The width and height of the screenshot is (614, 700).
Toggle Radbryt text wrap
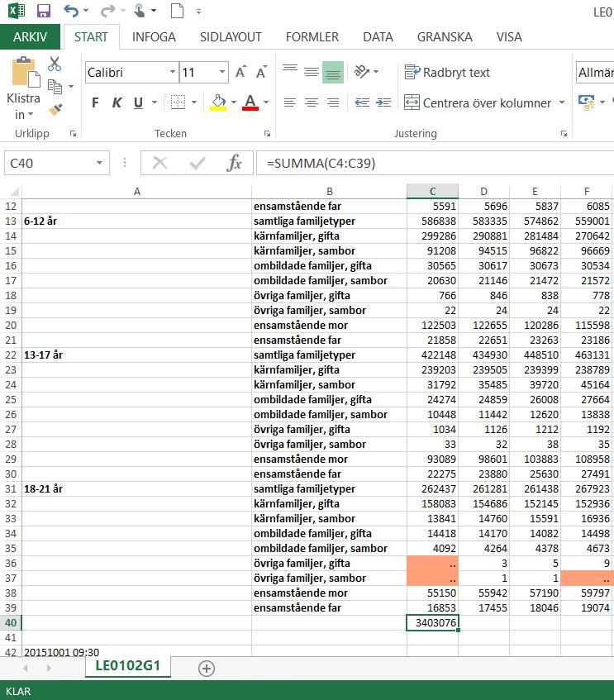447,73
